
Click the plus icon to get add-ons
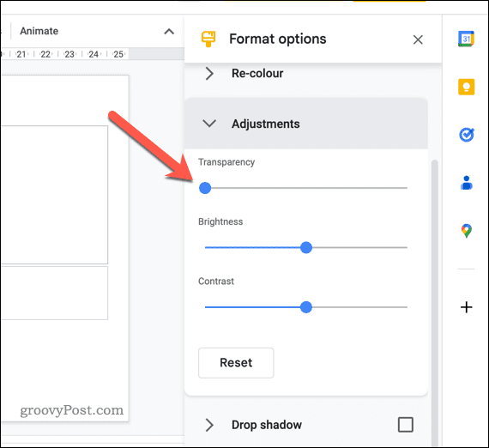[x=466, y=307]
